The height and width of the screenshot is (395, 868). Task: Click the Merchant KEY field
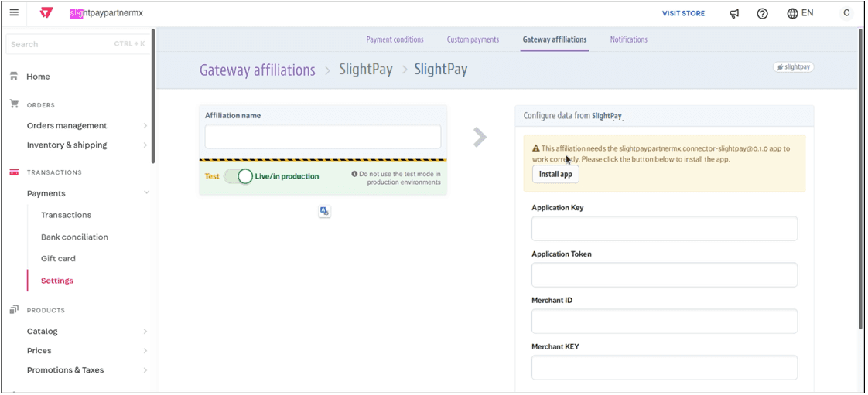[665, 367]
